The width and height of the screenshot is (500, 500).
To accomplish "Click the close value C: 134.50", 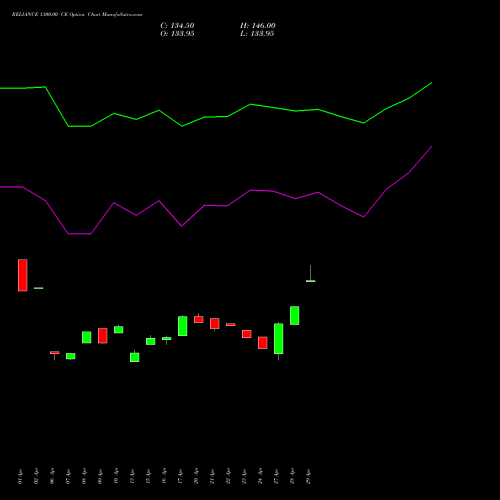I will click(177, 26).
